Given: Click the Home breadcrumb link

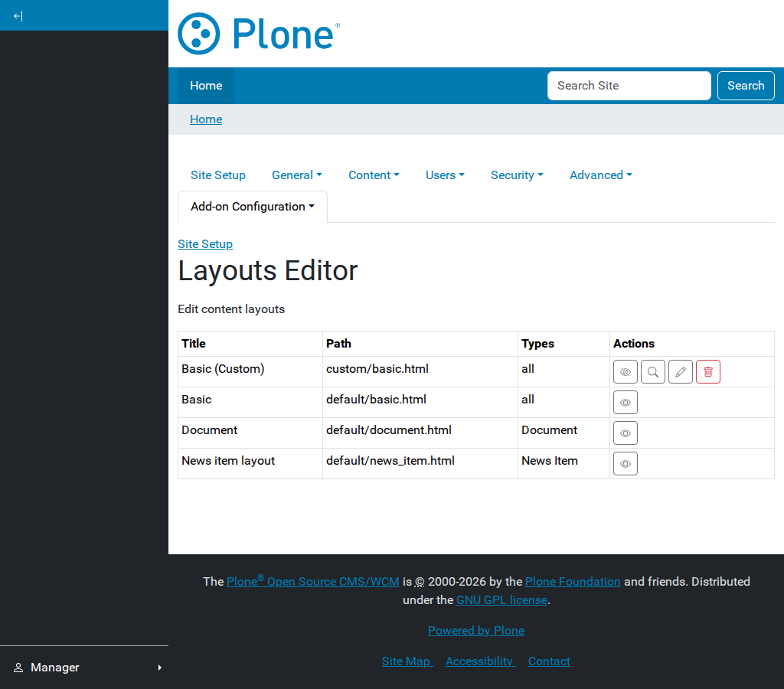Looking at the screenshot, I should 206,119.
